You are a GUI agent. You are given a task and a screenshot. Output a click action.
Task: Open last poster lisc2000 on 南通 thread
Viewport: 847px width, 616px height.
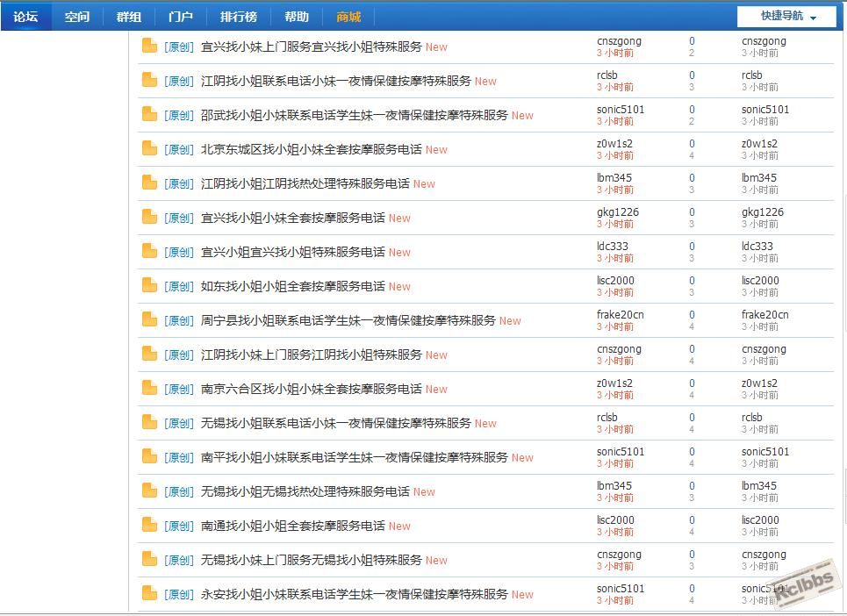tap(760, 520)
